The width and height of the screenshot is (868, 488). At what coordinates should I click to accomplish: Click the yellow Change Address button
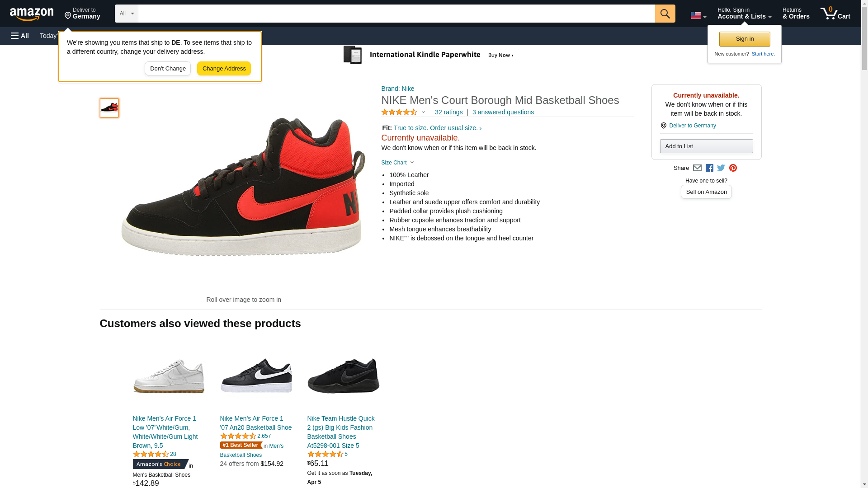224,69
